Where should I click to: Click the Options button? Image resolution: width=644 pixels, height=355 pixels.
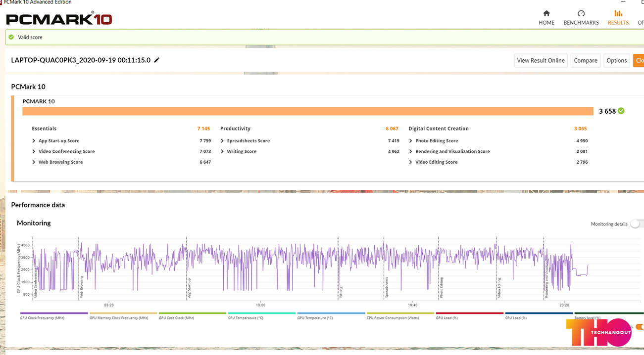(x=617, y=60)
